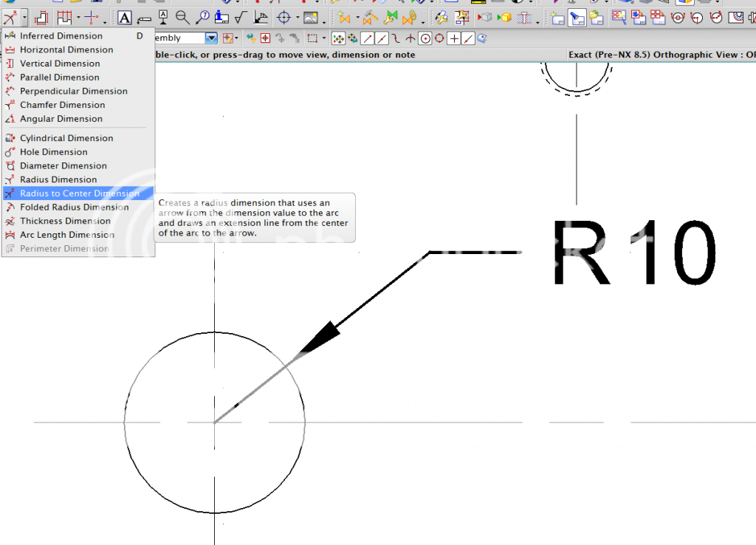Screen dimensions: 756x545
Task: Click the red crosshair target selection icon
Action: click(x=265, y=38)
